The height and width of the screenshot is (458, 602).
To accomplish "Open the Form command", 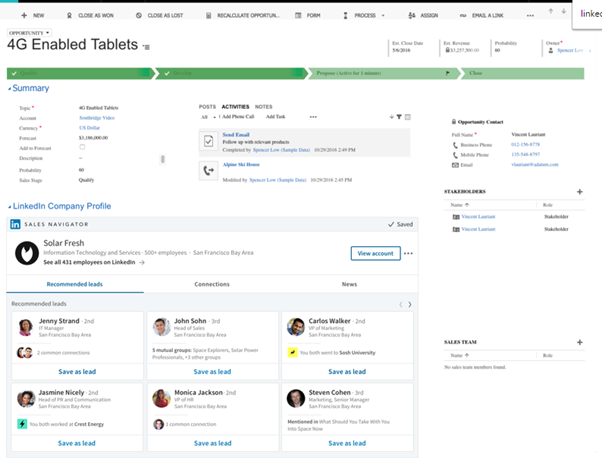I will click(308, 15).
